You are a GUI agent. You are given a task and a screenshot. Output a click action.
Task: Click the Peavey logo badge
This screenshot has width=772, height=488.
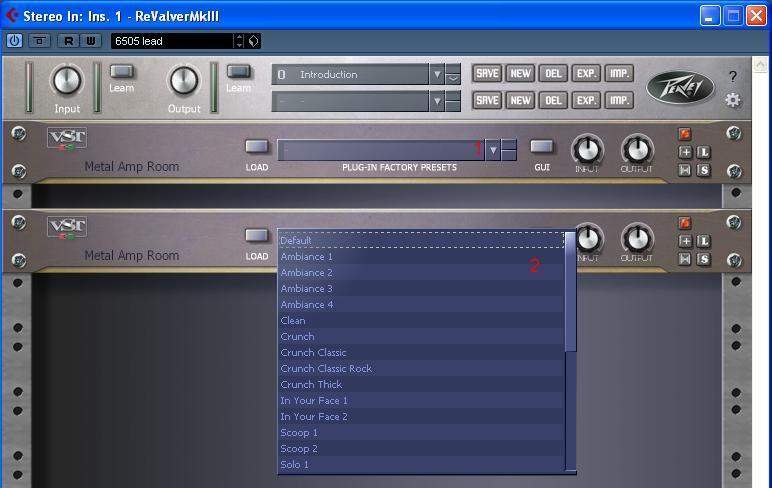point(680,87)
